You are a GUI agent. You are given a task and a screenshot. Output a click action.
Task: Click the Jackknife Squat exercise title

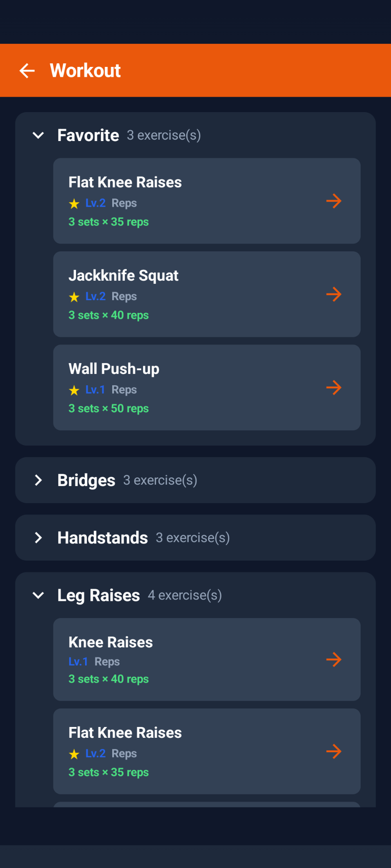tap(124, 275)
